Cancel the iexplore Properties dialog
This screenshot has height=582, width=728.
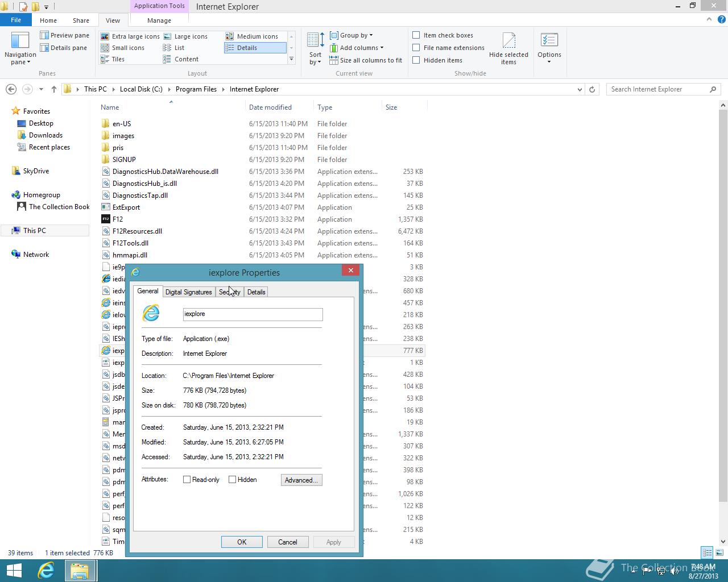coord(287,542)
